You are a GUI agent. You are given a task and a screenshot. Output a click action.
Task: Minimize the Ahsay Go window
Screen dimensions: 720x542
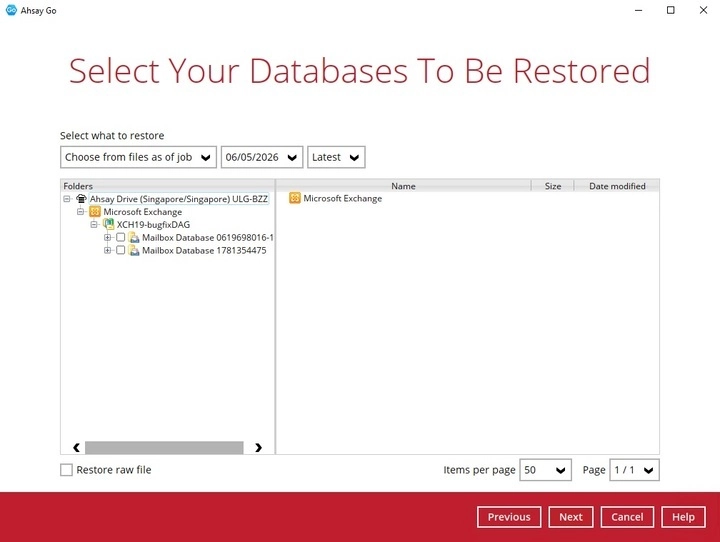638,10
